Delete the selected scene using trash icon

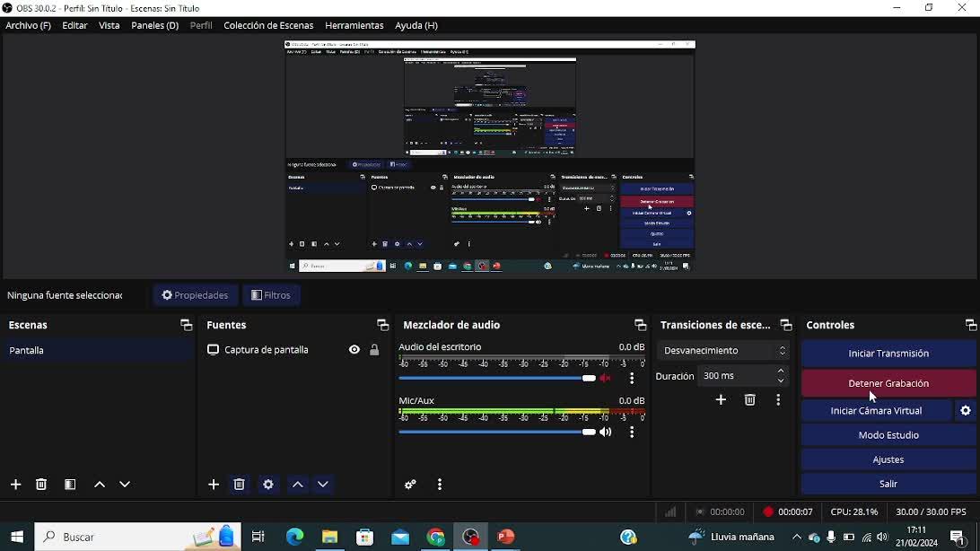[x=41, y=485]
